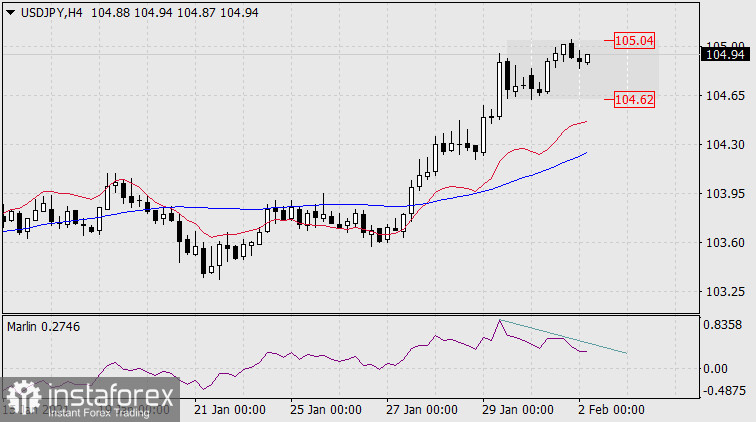Click the 103.95 price axis value

(x=725, y=193)
